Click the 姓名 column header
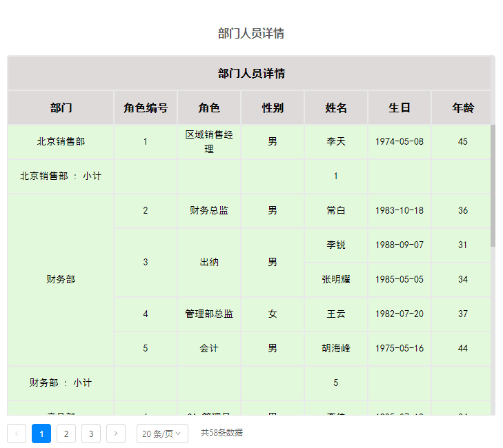This screenshot has width=503, height=448. (336, 108)
